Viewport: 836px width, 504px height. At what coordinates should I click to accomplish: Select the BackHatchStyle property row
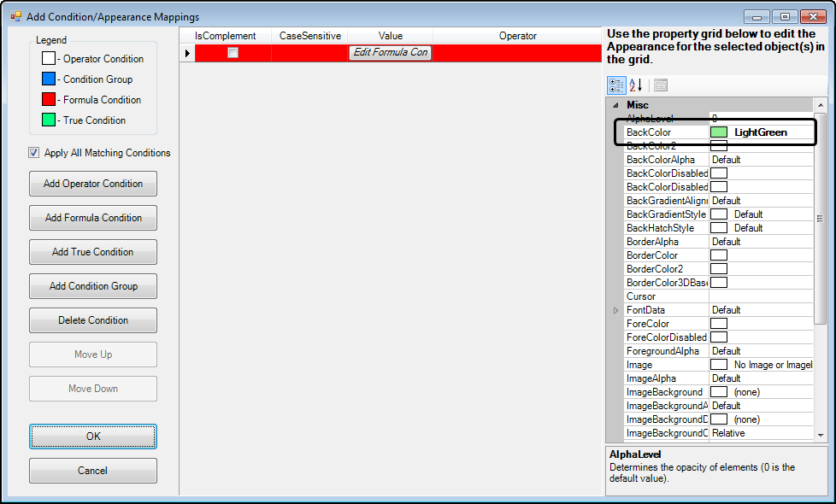719,228
